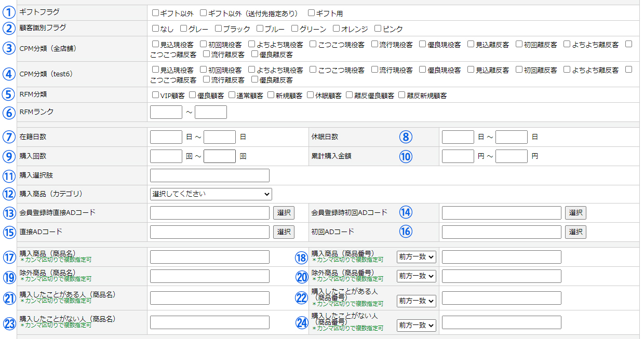644x339 pixels.
Task: Click 選択 button for 会員登録時直接ADコード
Action: [x=284, y=213]
